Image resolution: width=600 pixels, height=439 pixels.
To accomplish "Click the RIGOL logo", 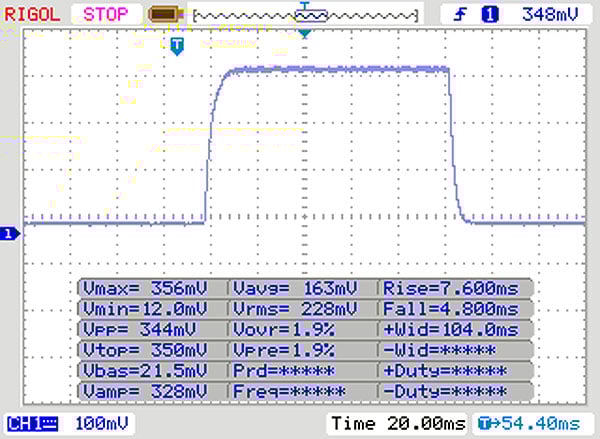I will [x=32, y=15].
